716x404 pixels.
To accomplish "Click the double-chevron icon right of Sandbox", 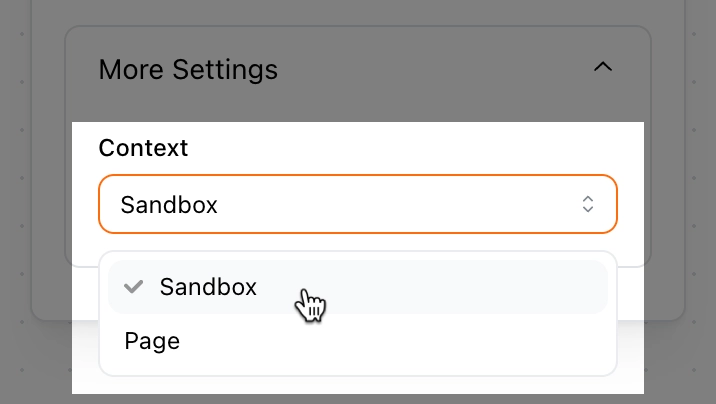I will tap(588, 205).
